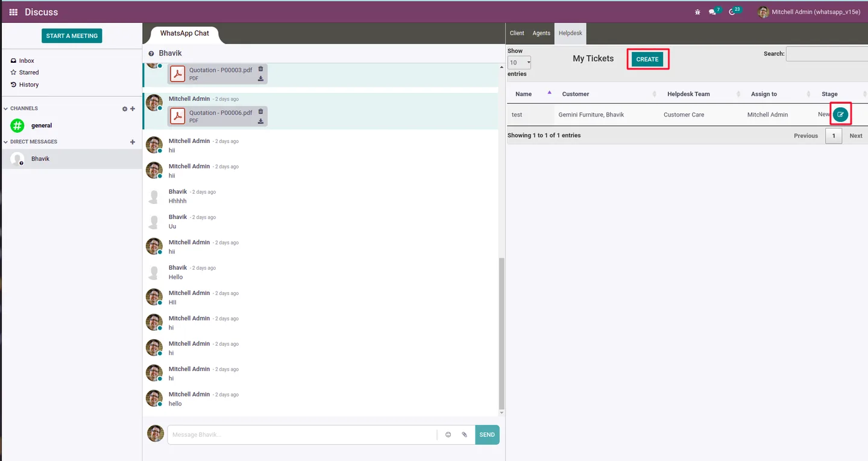Click the Bhavik avatar beside the 'Hhhhh' message
This screenshot has width=868, height=461.
click(154, 196)
